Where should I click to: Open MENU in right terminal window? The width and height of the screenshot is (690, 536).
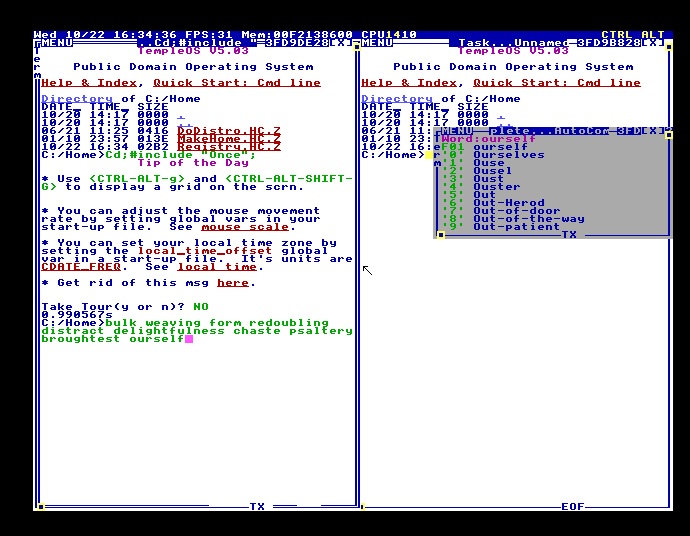377,43
